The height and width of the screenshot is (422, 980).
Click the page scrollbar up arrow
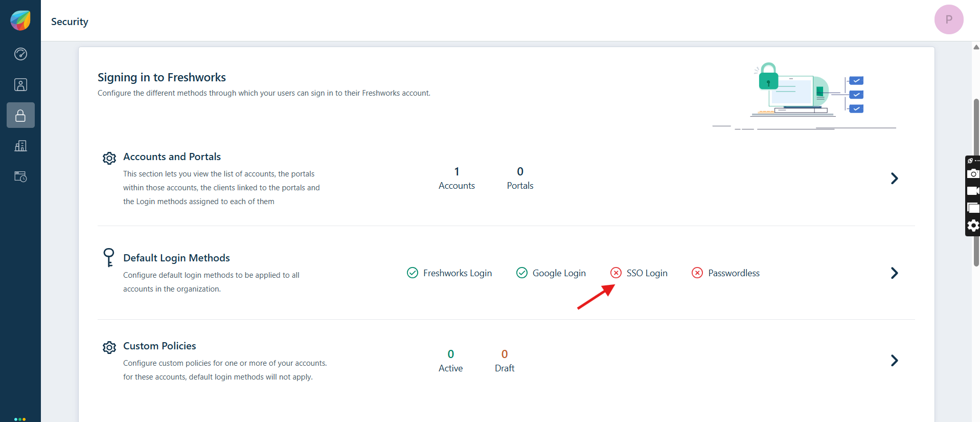point(976,47)
